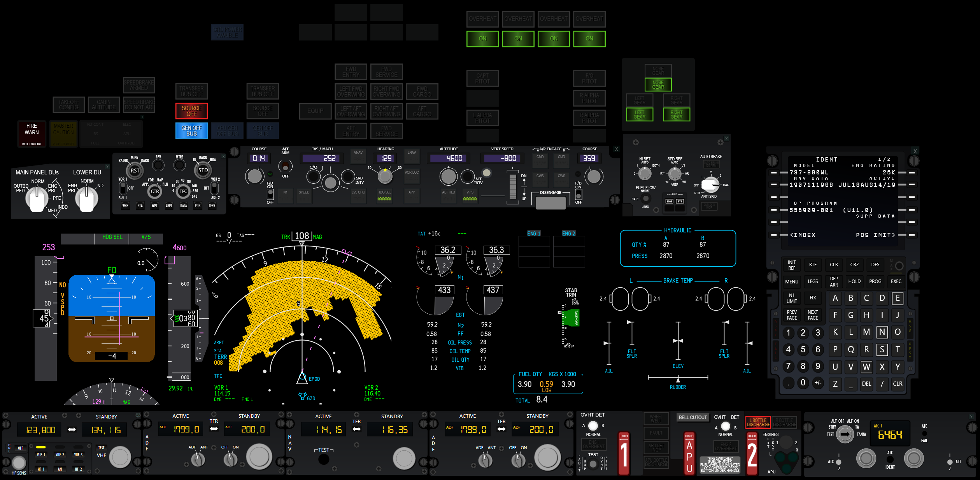Pull engine 1 fire handle

(624, 454)
